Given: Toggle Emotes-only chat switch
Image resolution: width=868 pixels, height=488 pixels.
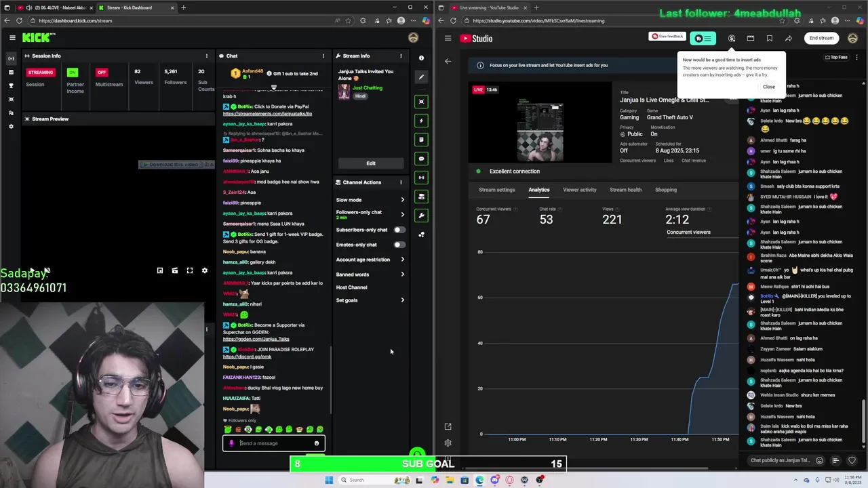Looking at the screenshot, I should (x=399, y=245).
